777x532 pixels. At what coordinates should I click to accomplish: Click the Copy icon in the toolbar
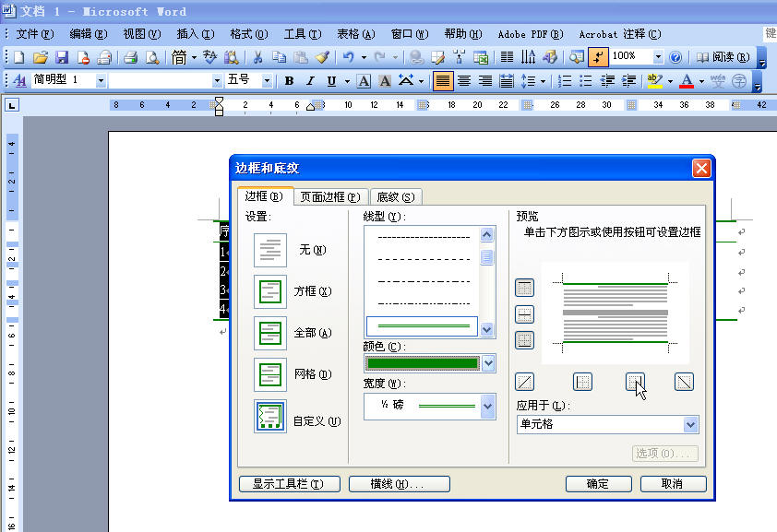pos(279,57)
